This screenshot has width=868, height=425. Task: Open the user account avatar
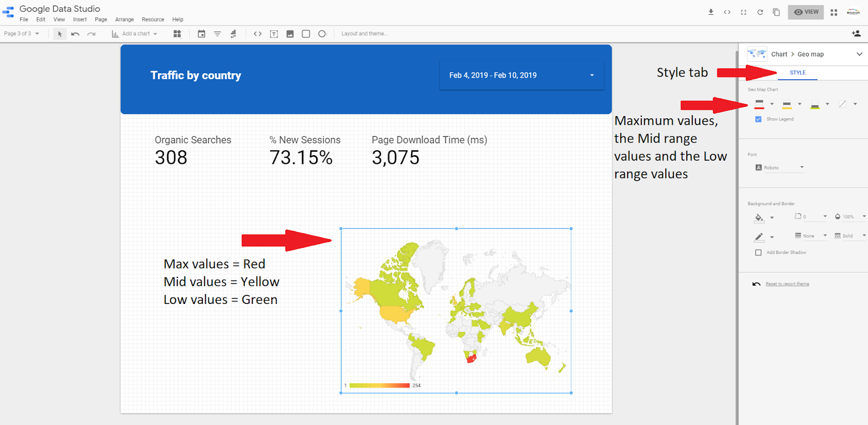click(x=853, y=12)
